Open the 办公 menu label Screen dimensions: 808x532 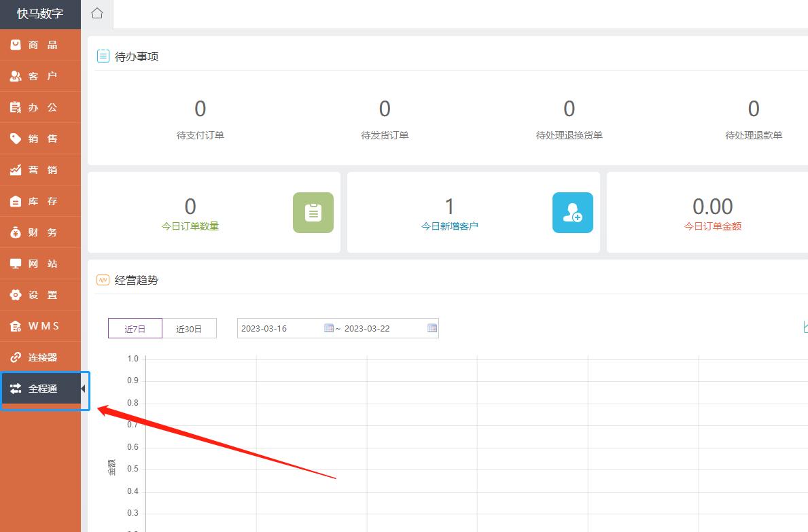(x=43, y=107)
